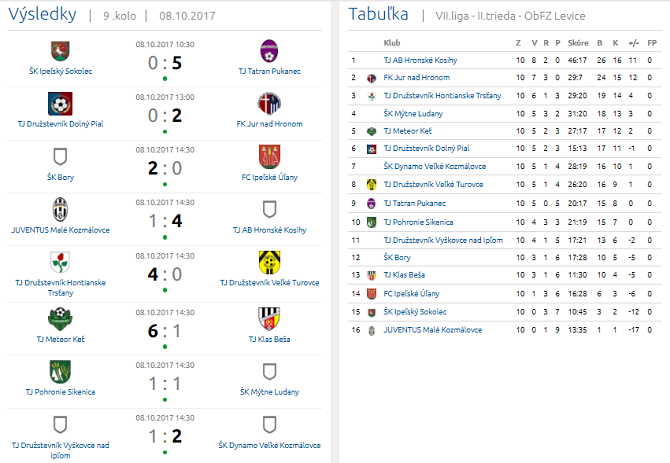The image size is (670, 463).
Task: Open the 6:1 Meteor Keť match score
Action: pos(164,329)
